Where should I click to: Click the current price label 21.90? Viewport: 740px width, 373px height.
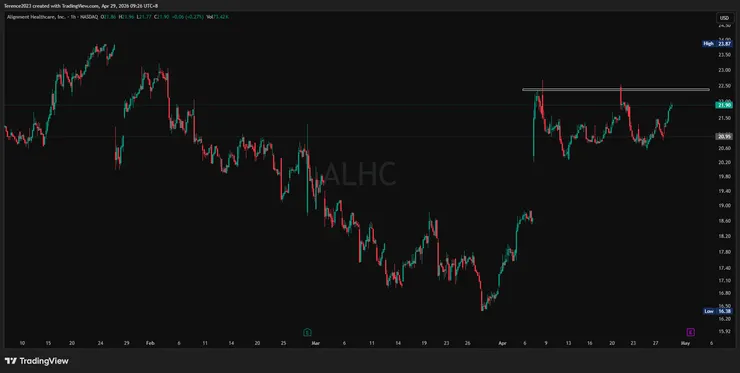[x=724, y=105]
